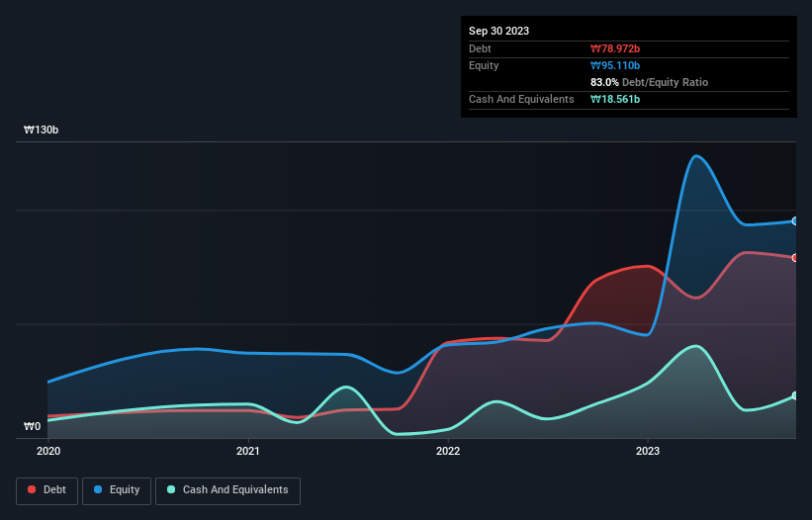
Task: Click the Equity row label in tooltip
Action: tap(484, 65)
